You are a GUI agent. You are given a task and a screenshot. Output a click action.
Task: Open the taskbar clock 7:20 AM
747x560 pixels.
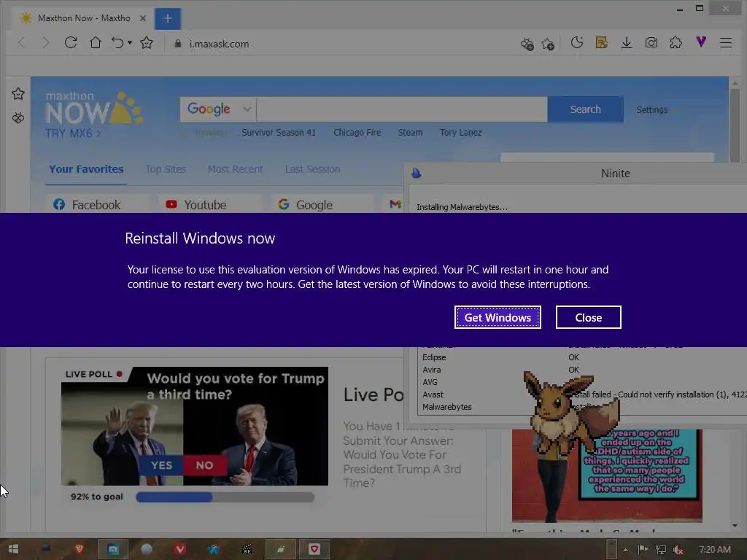tap(715, 550)
